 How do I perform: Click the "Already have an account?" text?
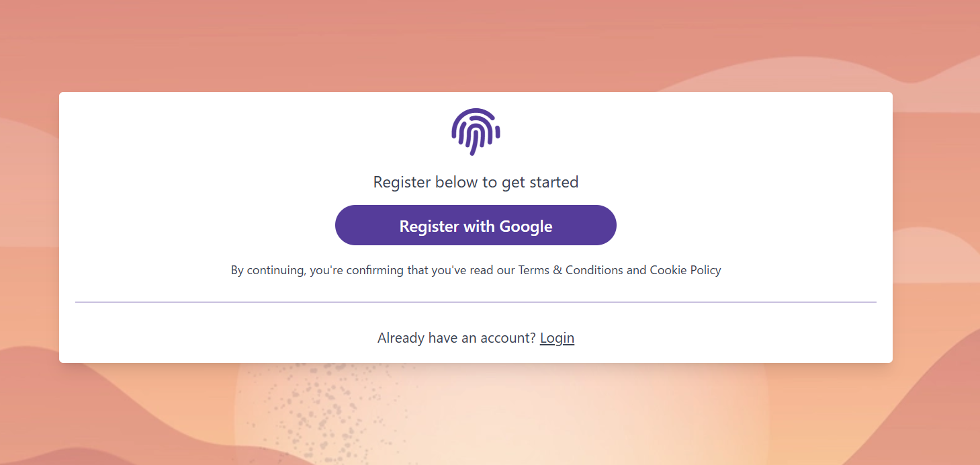[457, 338]
